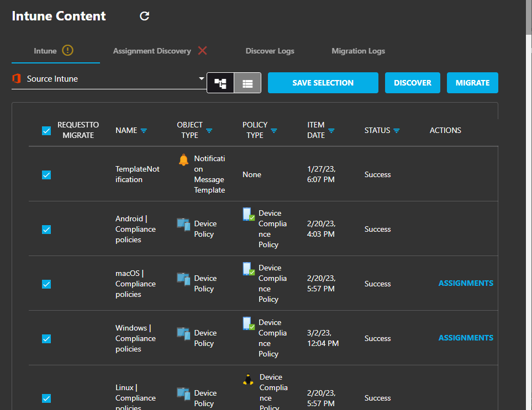Click the vertical scrollbar on the right edge
532x410 pixels.
pos(529,17)
